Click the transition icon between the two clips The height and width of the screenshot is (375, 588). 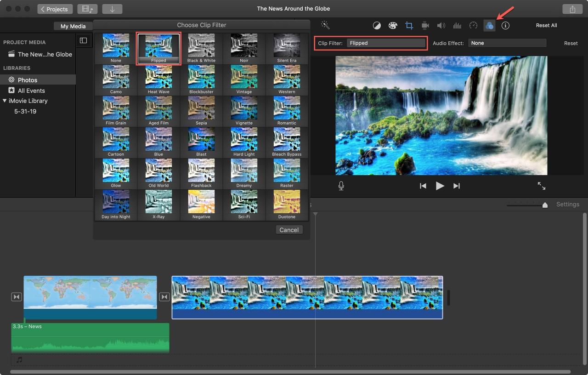(x=164, y=297)
